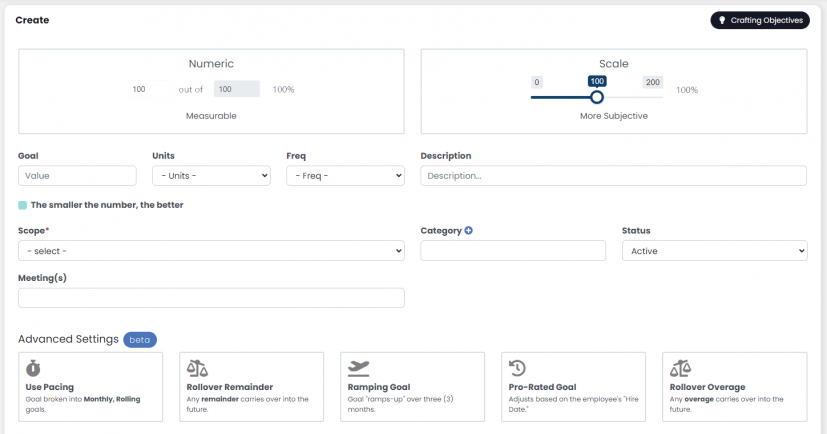The image size is (827, 434).
Task: Expand the Scope select dropdown
Action: click(x=211, y=251)
